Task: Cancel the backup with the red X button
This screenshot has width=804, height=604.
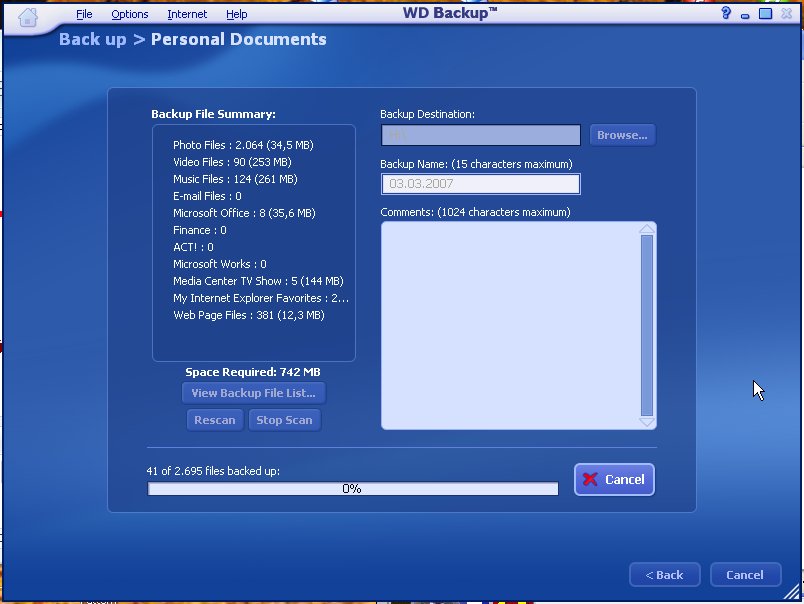Action: coord(614,479)
